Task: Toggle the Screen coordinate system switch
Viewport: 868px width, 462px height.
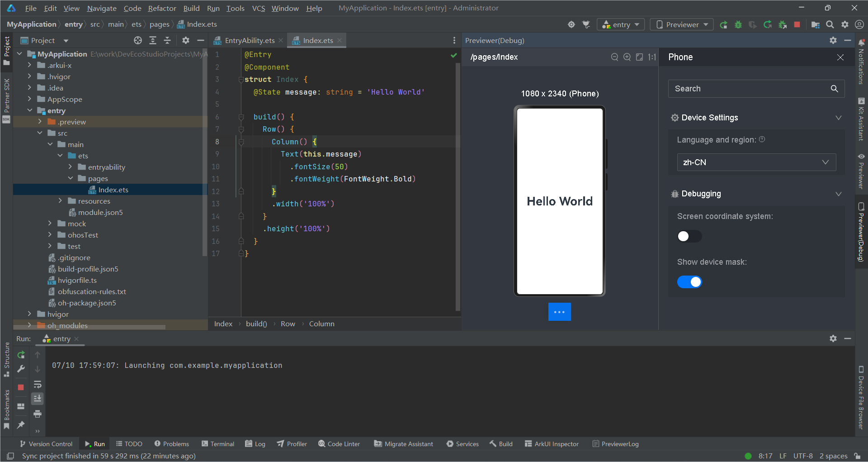Action: click(689, 236)
